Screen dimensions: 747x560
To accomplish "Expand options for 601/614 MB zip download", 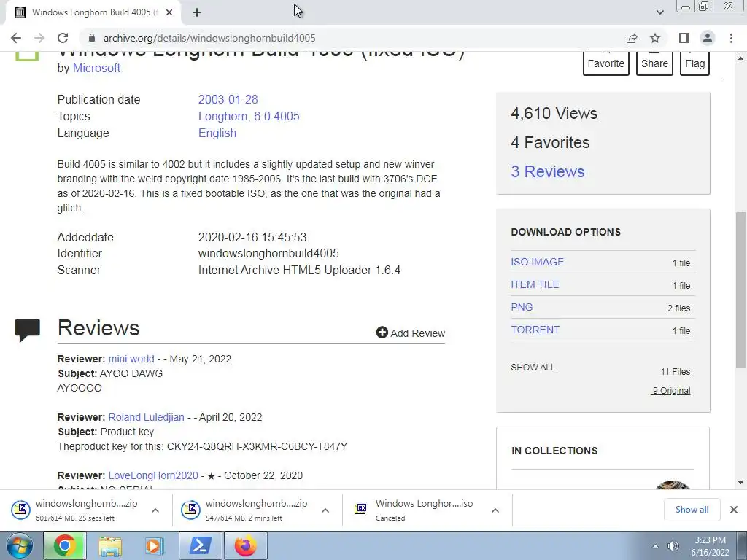I will coord(155,510).
